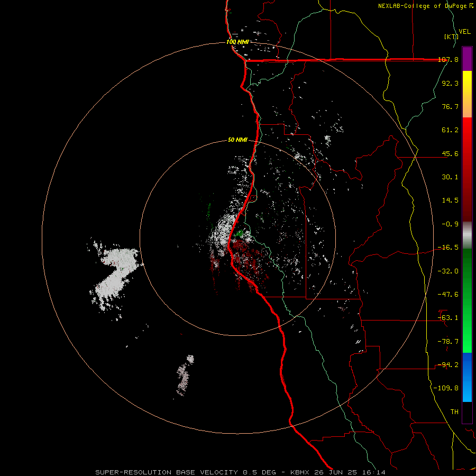Select the -16.5 scale value
This screenshot has width=476, height=476.
tap(448, 248)
